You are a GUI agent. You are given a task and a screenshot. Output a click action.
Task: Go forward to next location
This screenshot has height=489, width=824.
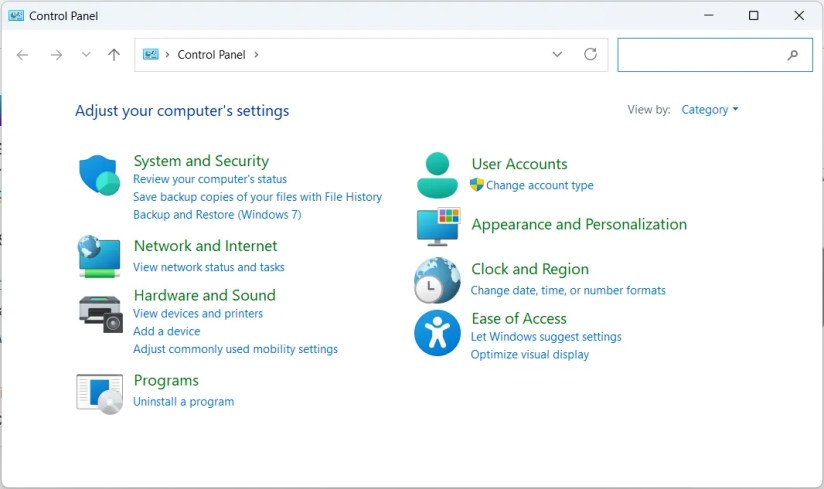(x=56, y=55)
